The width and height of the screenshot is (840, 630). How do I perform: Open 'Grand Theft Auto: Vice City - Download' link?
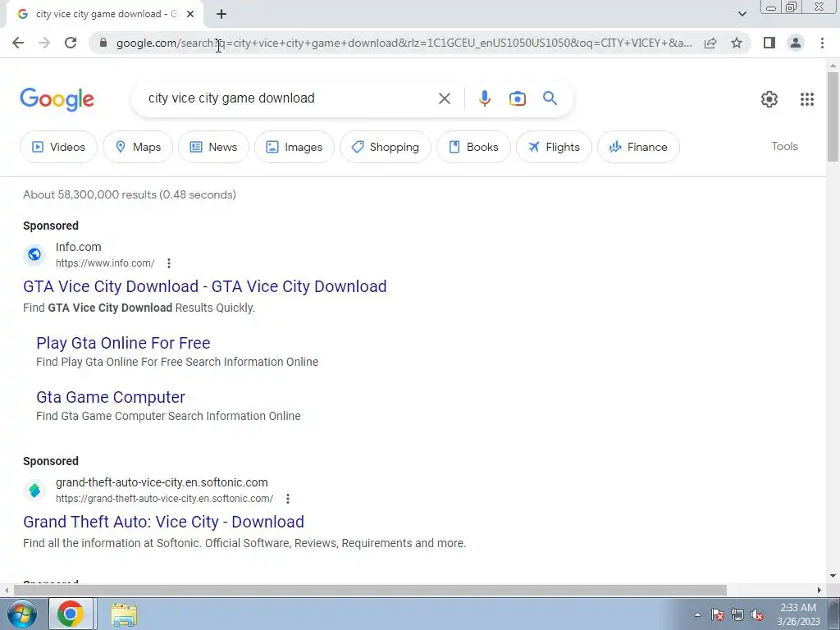pyautogui.click(x=163, y=522)
